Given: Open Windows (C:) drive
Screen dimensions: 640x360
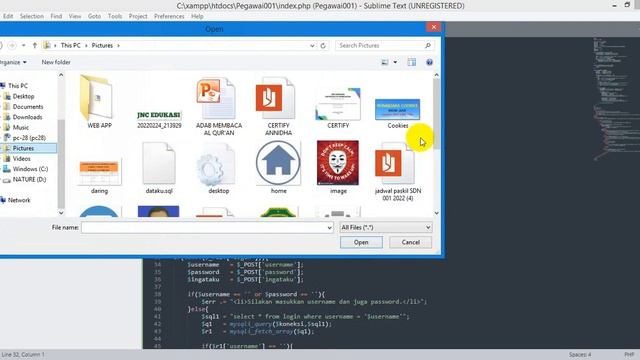Looking at the screenshot, I should click(30, 169).
